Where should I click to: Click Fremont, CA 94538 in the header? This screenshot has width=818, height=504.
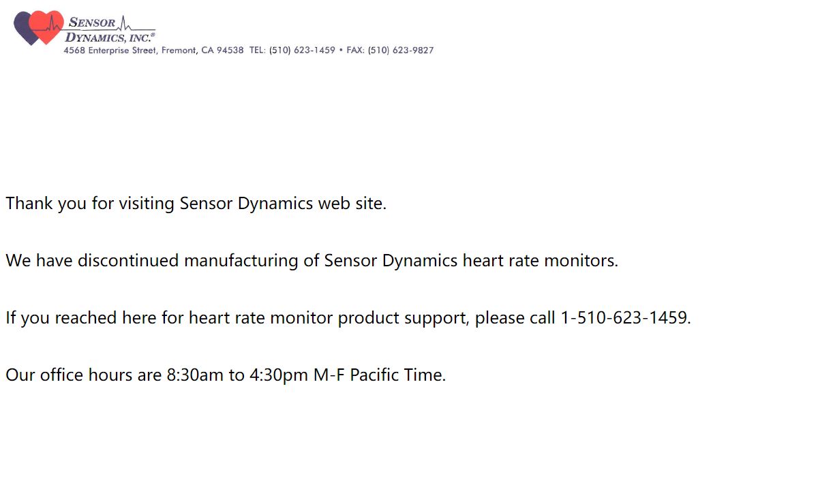tap(202, 50)
